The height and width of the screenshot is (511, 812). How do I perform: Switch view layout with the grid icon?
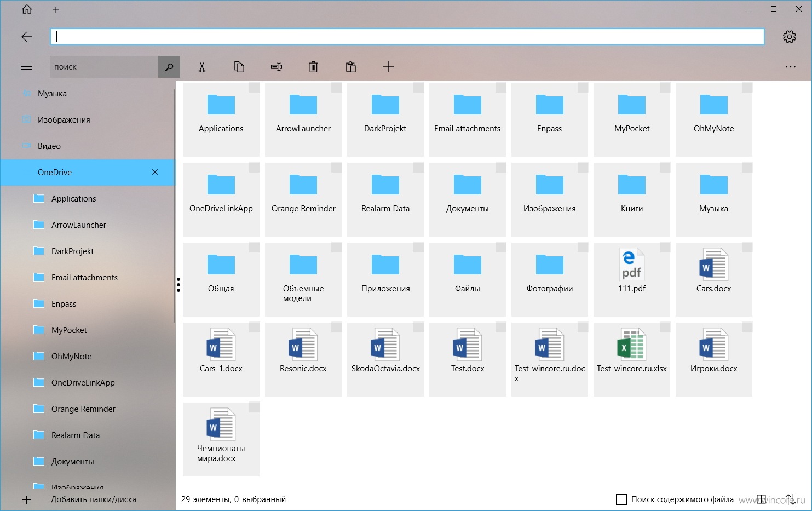pyautogui.click(x=761, y=499)
